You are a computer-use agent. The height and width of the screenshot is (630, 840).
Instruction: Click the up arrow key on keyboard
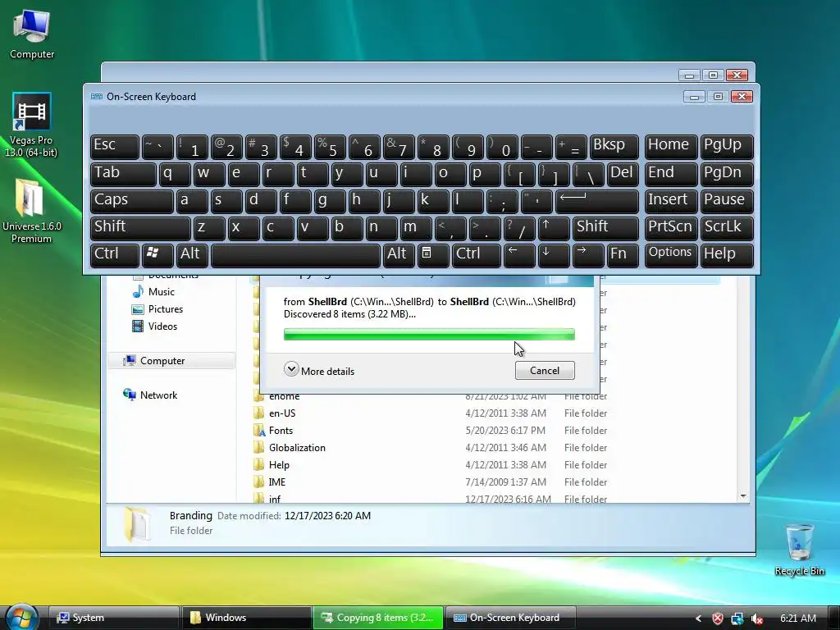pos(553,228)
